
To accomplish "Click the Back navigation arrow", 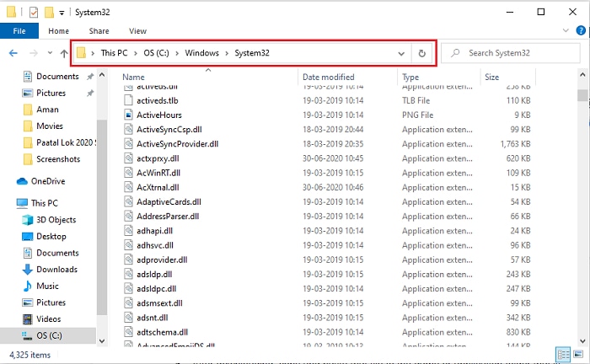I will click(x=13, y=53).
